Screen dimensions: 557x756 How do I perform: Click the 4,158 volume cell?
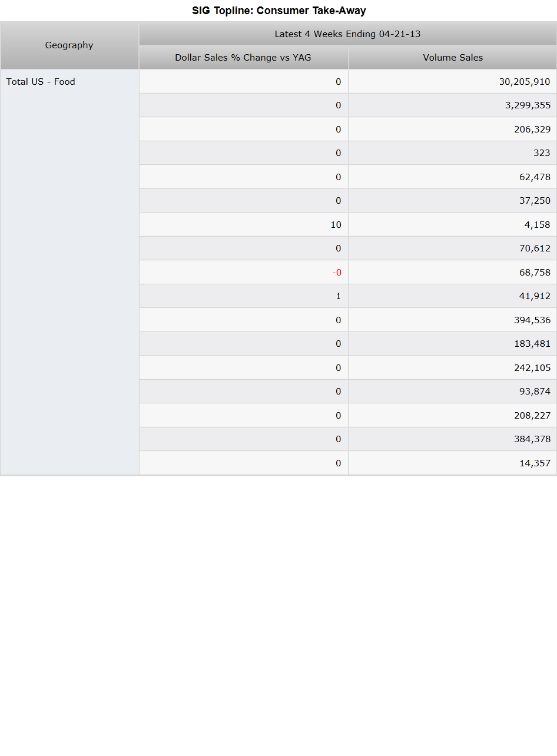point(453,224)
